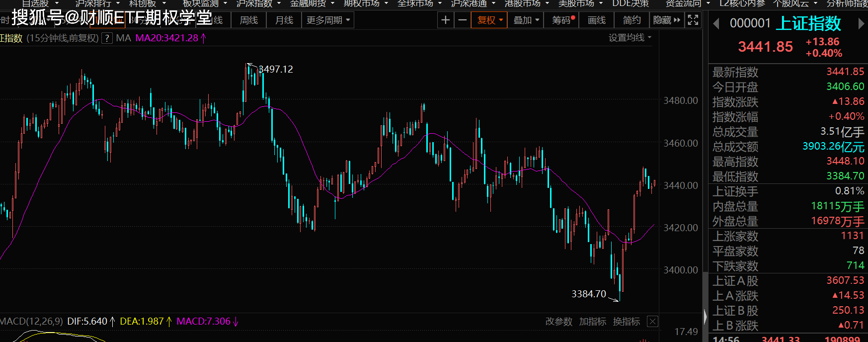Click the 今日开盘 value 3406.60
This screenshot has width=868, height=342.
click(845, 86)
